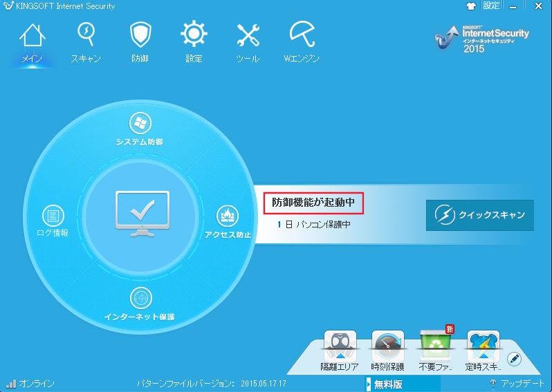Open the 定時スキ.. scheduled scan tool

coord(483,351)
